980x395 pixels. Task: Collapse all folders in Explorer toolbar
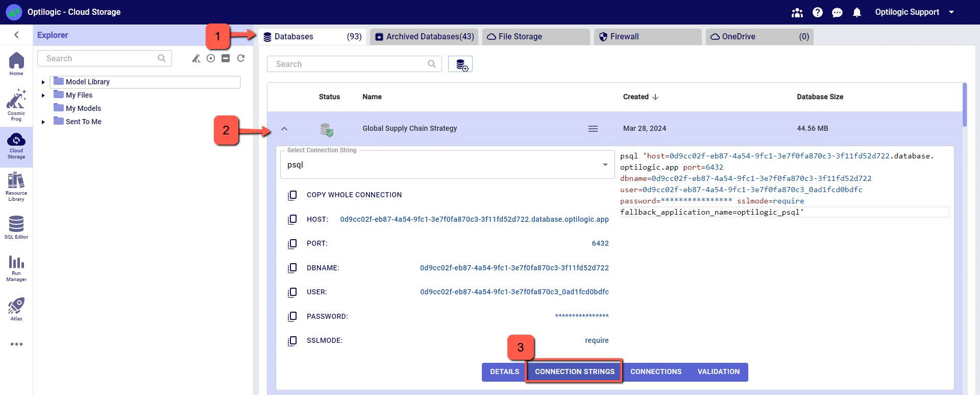coord(226,58)
